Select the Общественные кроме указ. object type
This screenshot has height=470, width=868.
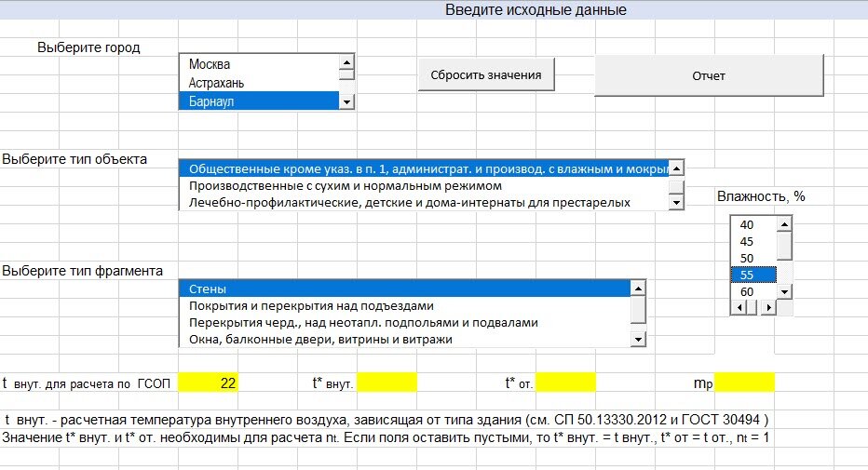tap(424, 169)
